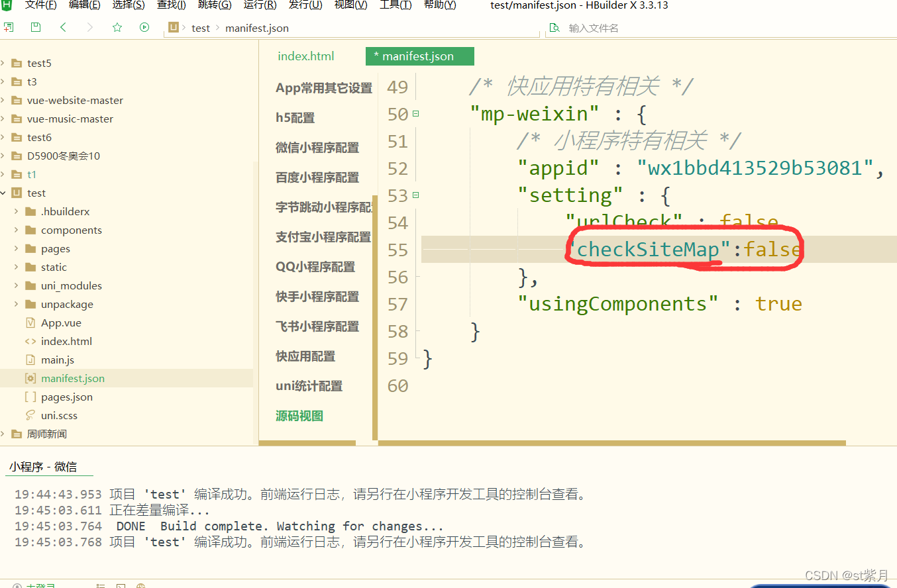Click the "mp-weixin" key on line 50
897x588 pixels.
tap(535, 114)
